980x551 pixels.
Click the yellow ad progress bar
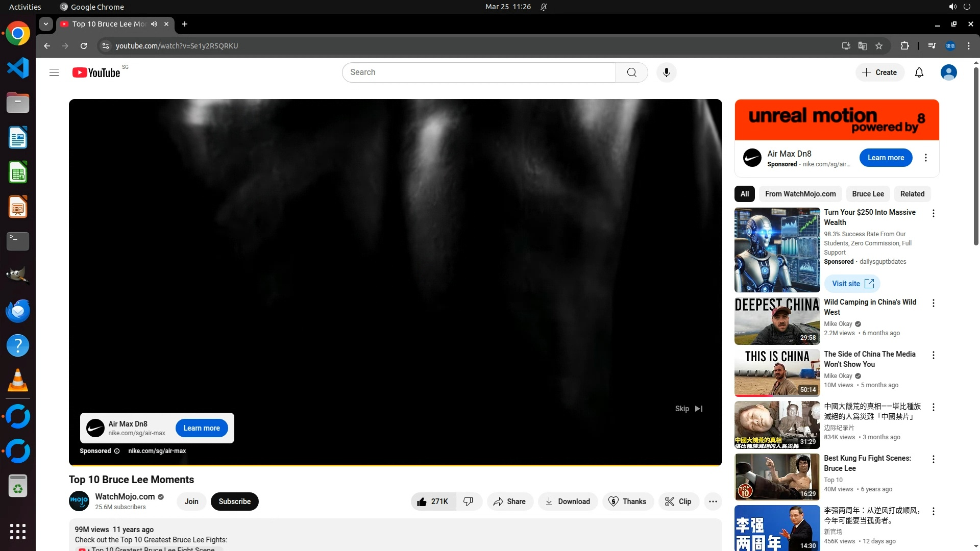(395, 465)
